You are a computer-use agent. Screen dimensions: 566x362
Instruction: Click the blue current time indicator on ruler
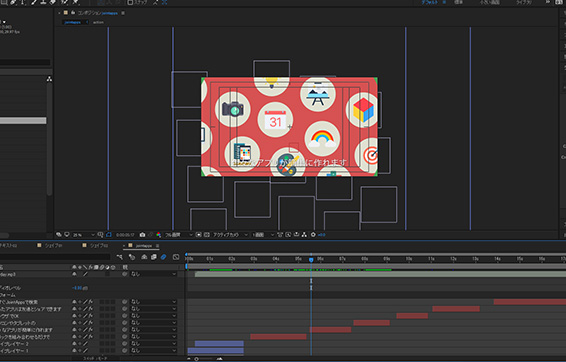point(311,259)
